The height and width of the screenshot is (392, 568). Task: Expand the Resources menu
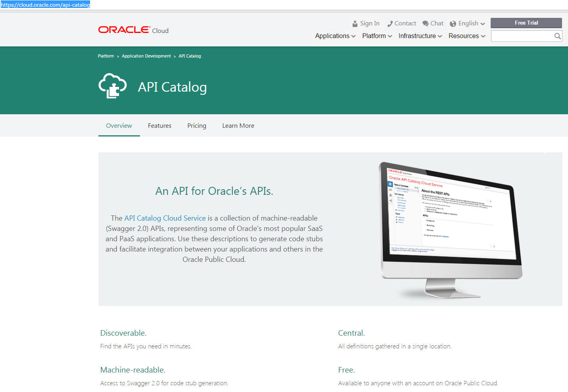467,36
